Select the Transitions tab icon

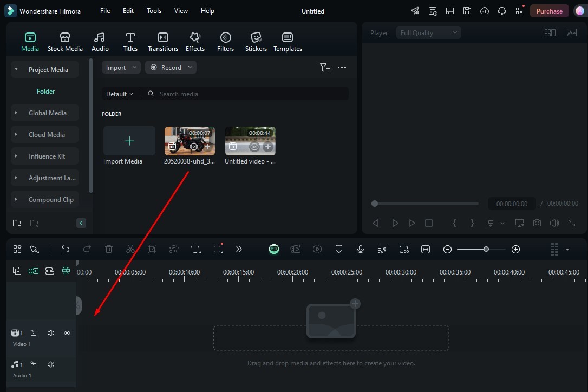click(x=162, y=42)
